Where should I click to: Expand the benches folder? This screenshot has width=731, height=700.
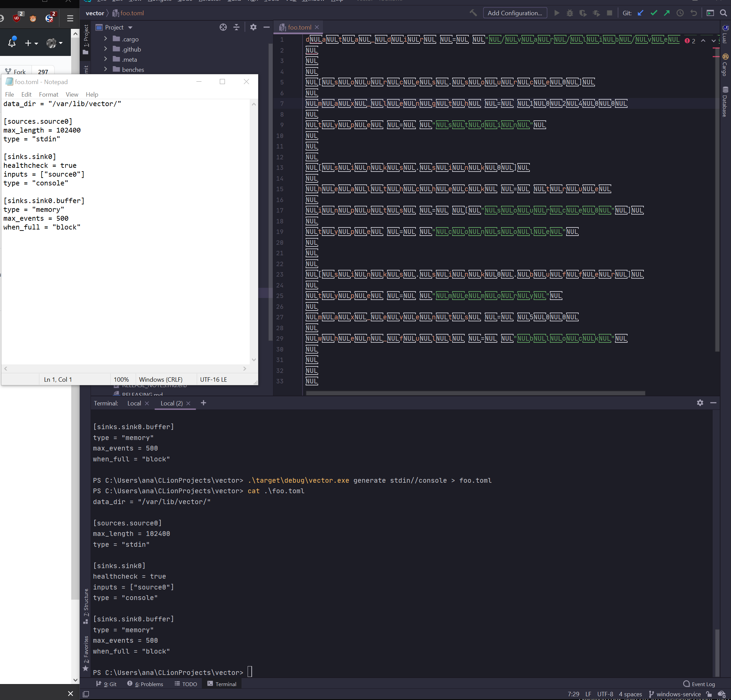105,69
